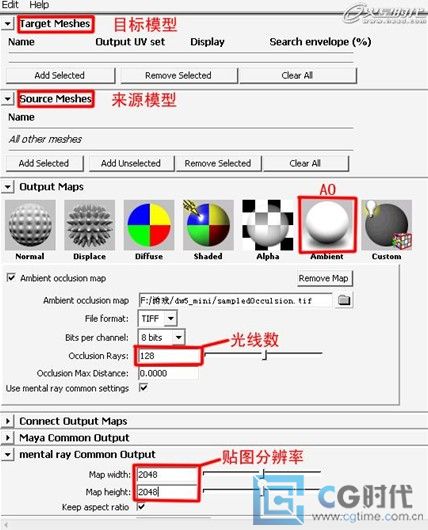Toggle the Ambient occlusion map checkbox
Viewport: 428px width, 530px height.
(x=11, y=278)
